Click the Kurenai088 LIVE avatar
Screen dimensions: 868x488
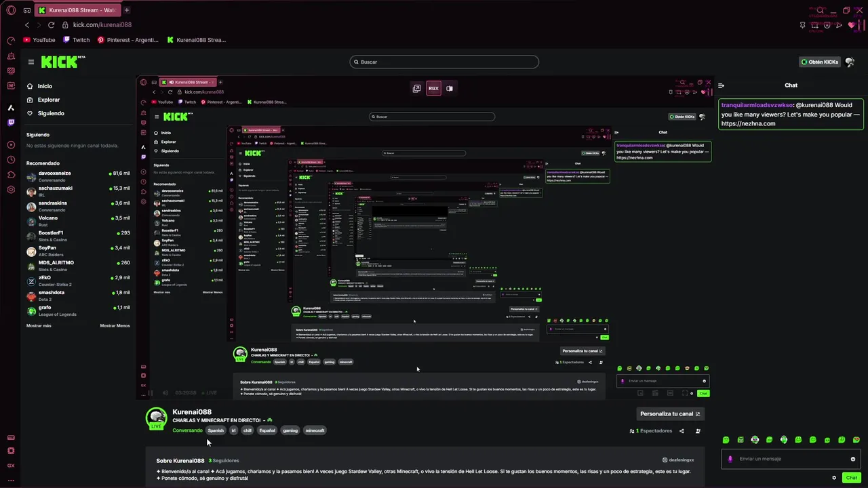click(x=157, y=419)
